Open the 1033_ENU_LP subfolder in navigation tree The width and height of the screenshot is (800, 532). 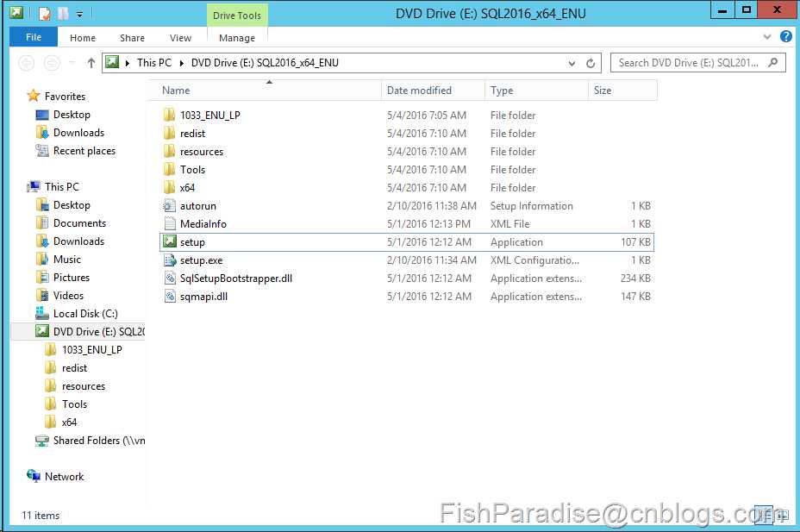click(x=92, y=349)
